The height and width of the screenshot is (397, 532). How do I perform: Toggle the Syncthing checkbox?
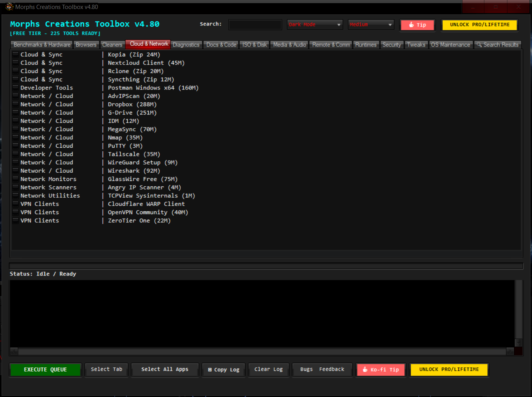16,79
